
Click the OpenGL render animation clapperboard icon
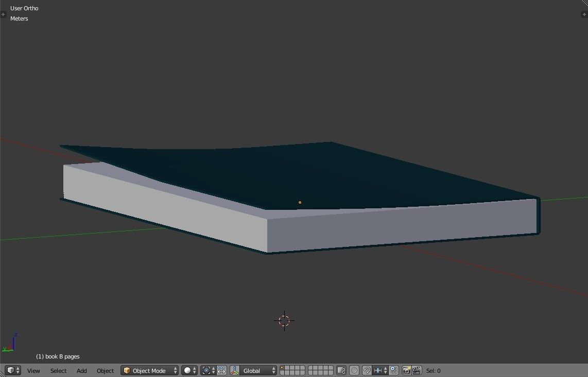[x=417, y=371]
